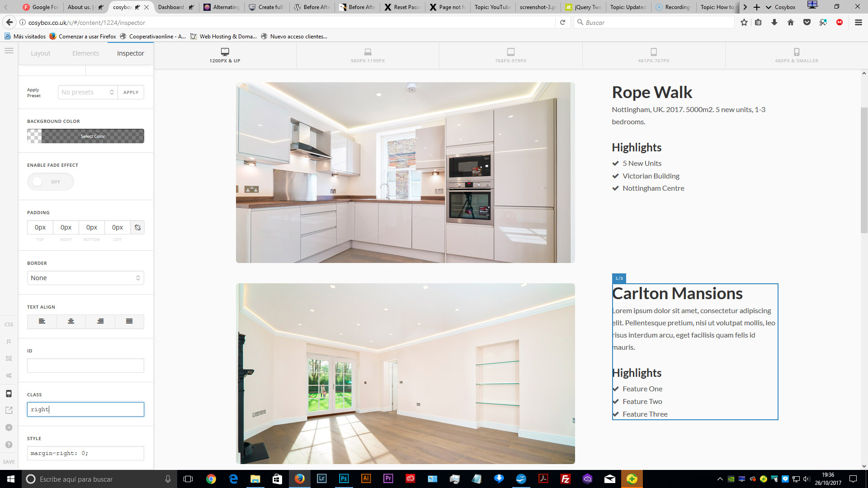Click the responsive device preview icon
Viewport: 868px width, 488px height.
[9, 394]
